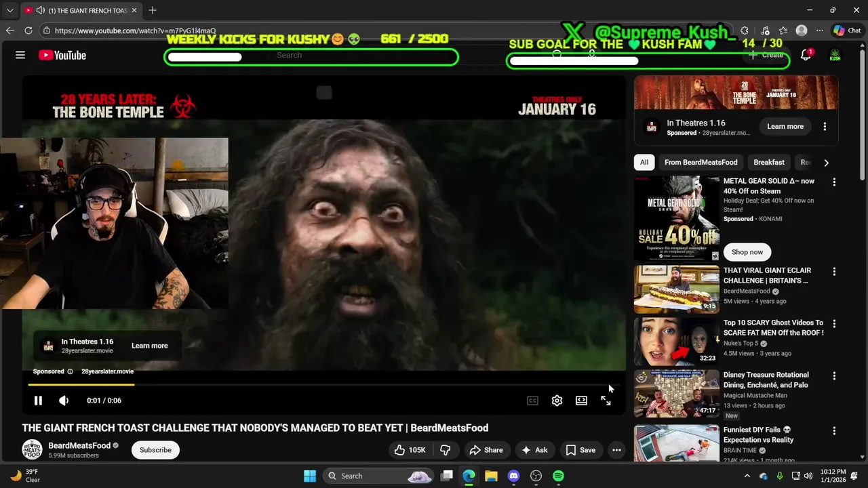View site information icon in address bar
Image resolution: width=868 pixels, height=488 pixels.
pyautogui.click(x=46, y=30)
